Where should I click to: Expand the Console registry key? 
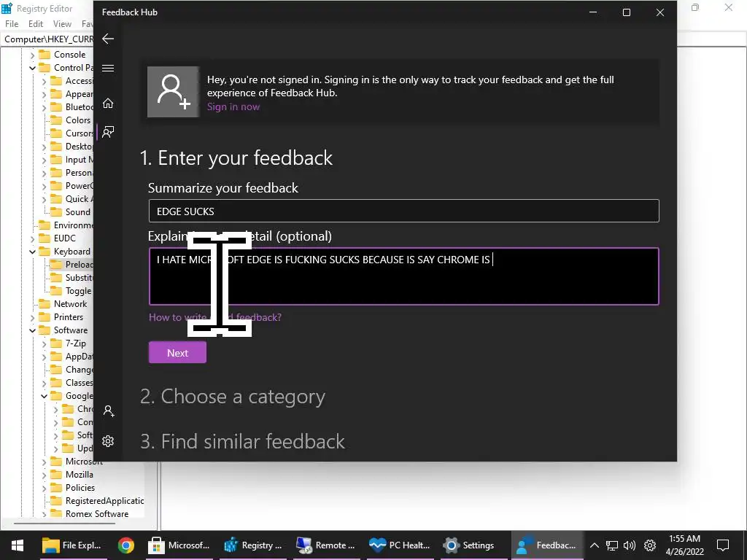point(32,55)
